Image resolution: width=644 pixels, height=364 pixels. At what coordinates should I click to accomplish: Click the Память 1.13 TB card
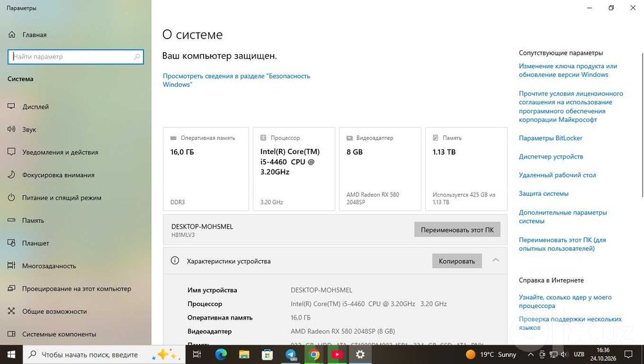point(466,169)
